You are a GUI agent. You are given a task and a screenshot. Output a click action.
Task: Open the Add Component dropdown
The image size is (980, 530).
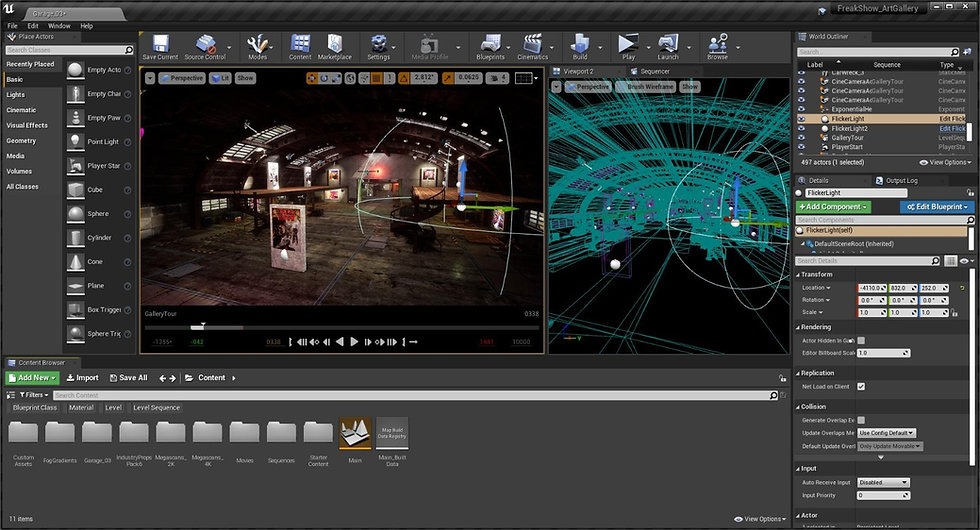(833, 207)
